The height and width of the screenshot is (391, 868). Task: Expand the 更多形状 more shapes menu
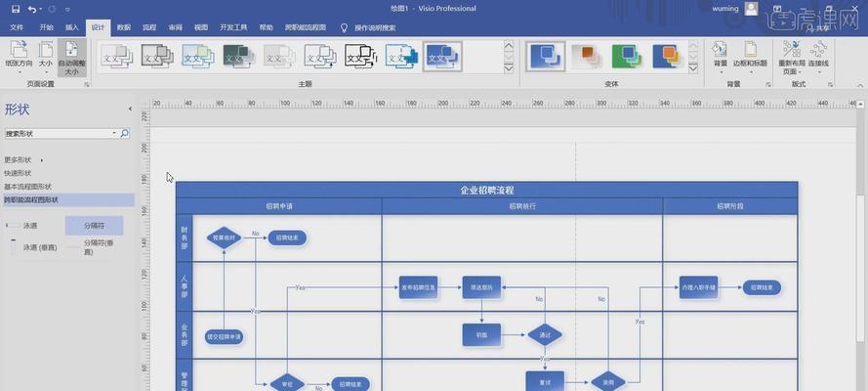point(23,160)
